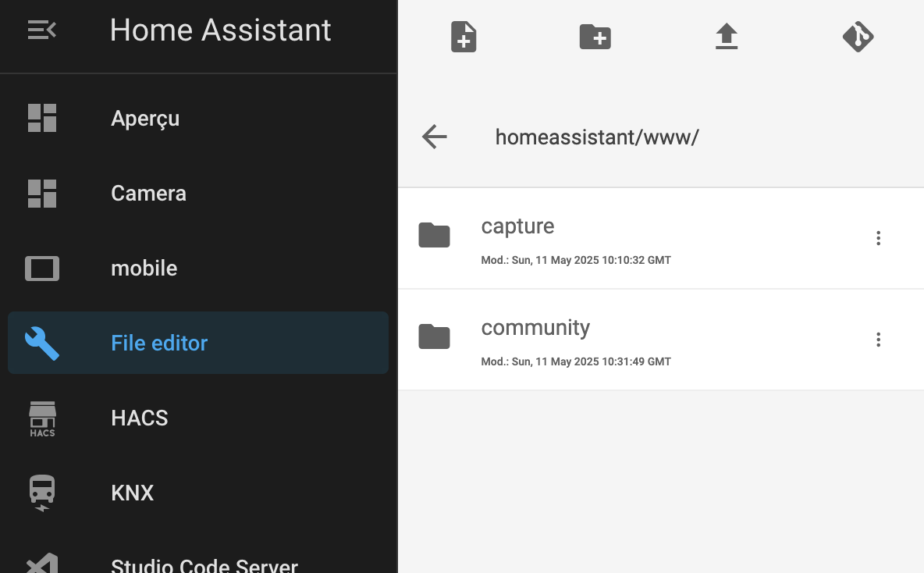Launch Studio Code Server
This screenshot has height=573, width=924.
coord(204,564)
